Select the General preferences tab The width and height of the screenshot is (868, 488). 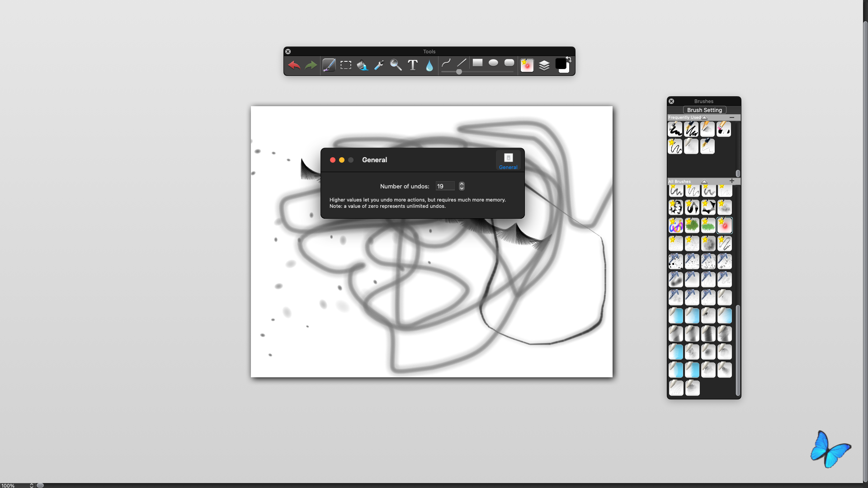click(508, 161)
